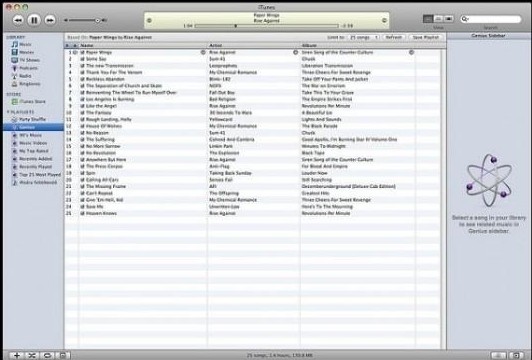The height and width of the screenshot is (360, 532).
Task: Collapse the PLAYLISTS section triangle
Action: click(x=8, y=112)
